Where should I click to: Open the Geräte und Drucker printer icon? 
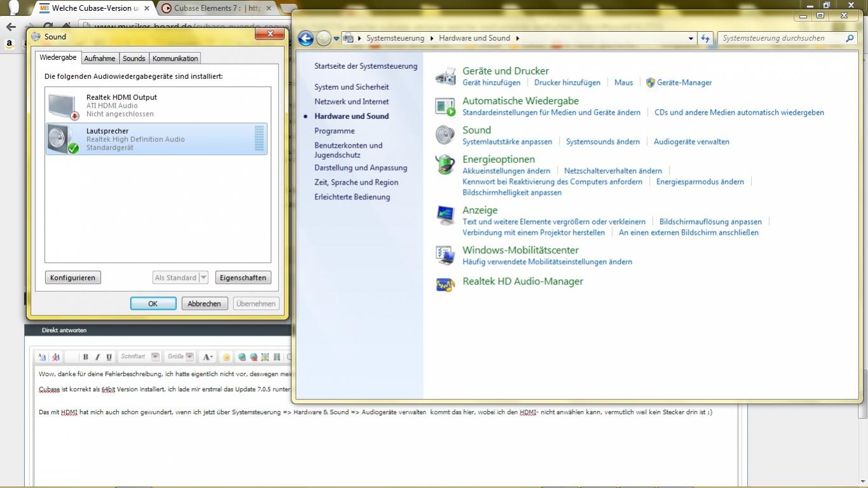point(445,76)
